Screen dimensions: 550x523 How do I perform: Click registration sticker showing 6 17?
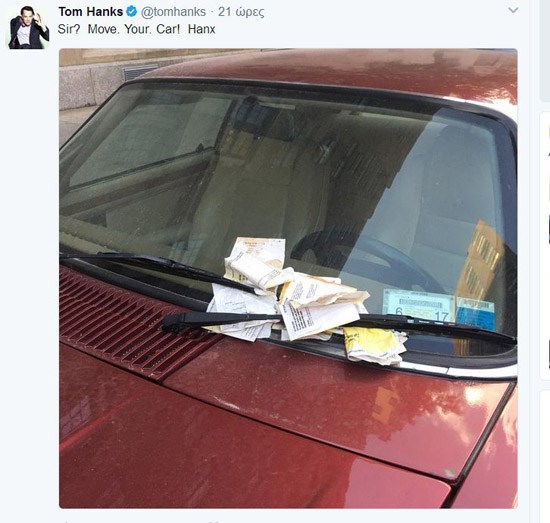[x=418, y=306]
